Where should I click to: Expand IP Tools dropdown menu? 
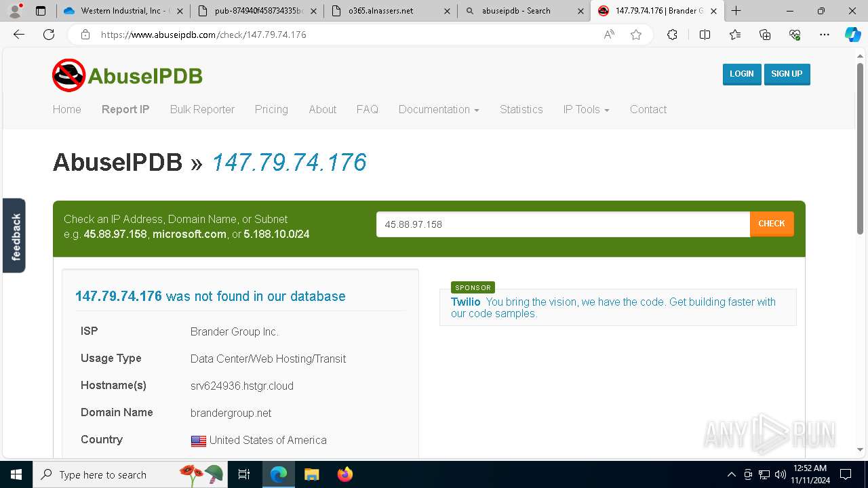[586, 109]
